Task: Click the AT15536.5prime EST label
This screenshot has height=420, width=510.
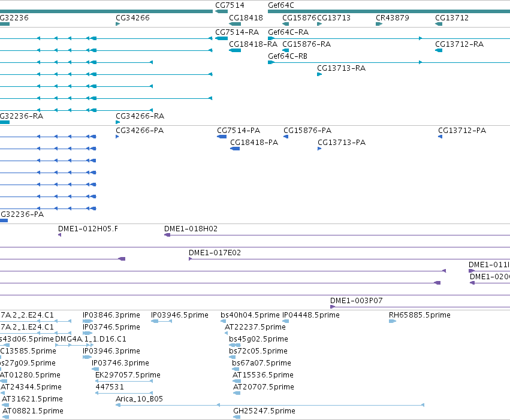Action: coord(263,375)
